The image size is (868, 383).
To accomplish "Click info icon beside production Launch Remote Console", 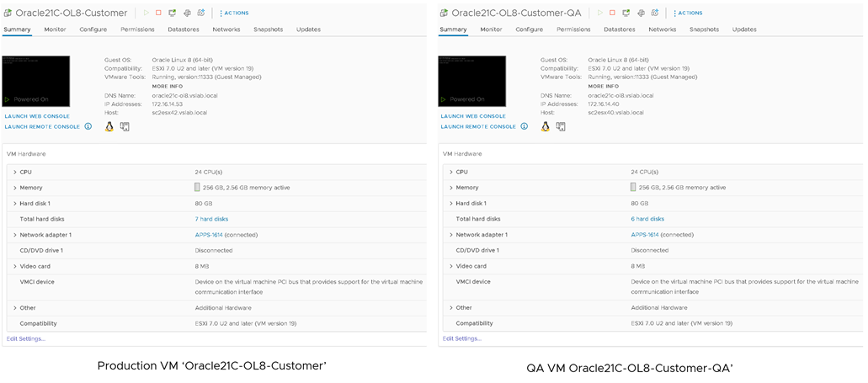I will tap(88, 126).
